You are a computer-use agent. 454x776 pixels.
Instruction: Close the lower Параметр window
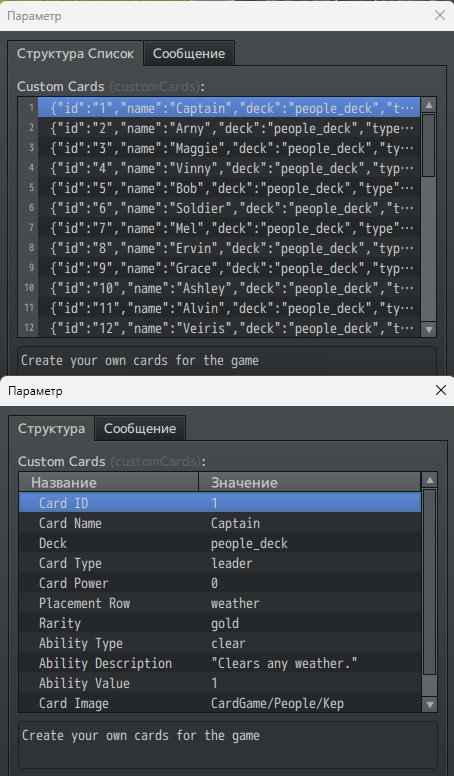coord(441,390)
